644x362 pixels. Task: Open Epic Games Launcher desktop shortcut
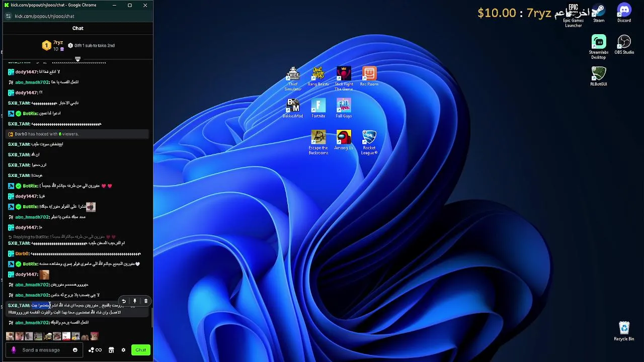[573, 16]
